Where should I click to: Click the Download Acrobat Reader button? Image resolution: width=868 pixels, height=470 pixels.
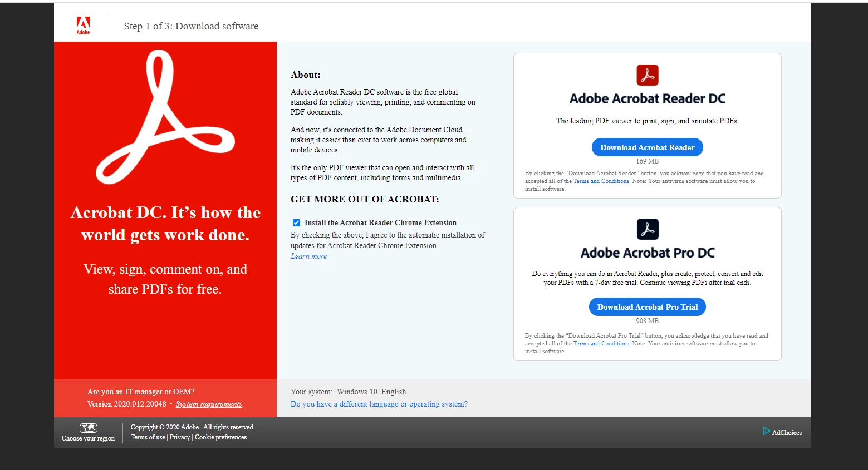648,147
